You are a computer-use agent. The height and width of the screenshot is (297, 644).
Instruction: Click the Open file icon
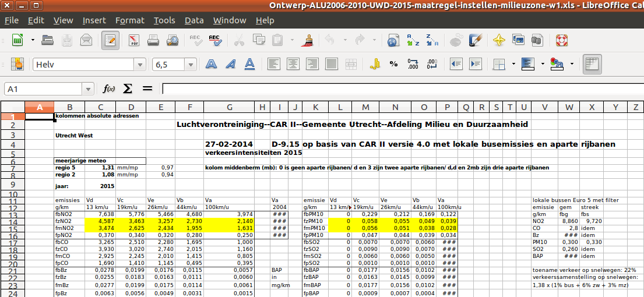tap(48, 40)
